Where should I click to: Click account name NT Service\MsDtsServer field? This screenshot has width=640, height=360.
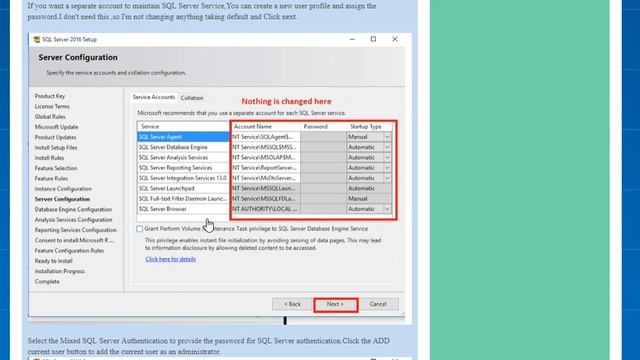(266, 178)
